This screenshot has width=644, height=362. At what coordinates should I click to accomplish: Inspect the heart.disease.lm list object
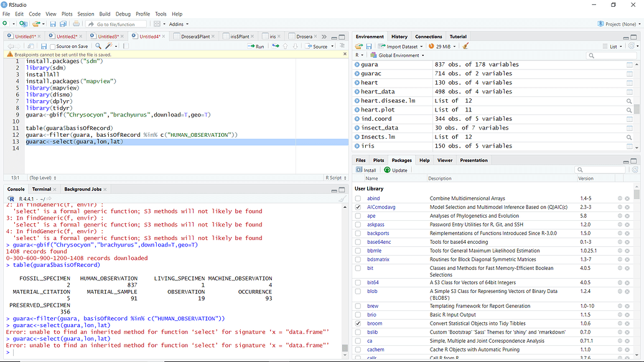(x=629, y=100)
